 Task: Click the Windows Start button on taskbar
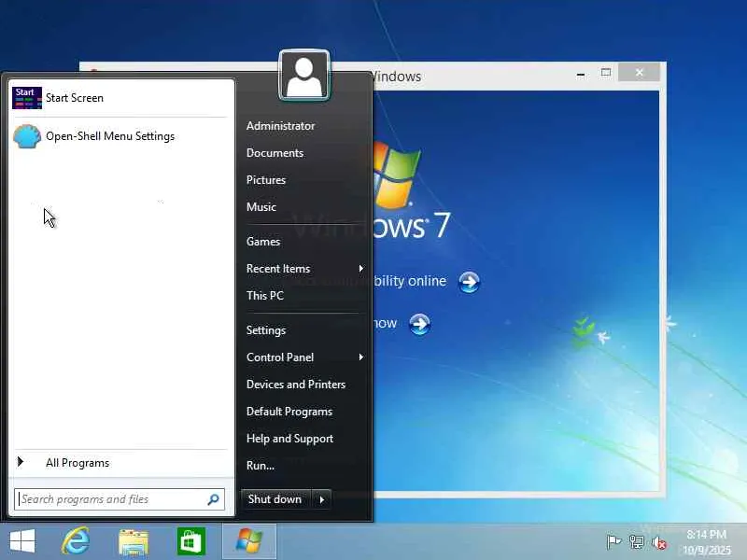click(21, 541)
